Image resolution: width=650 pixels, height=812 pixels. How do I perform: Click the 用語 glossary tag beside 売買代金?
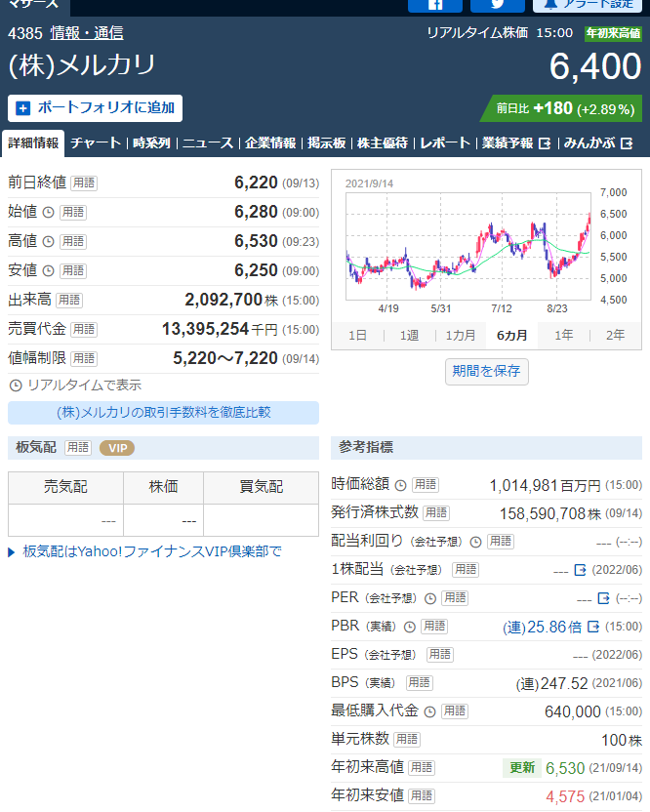pyautogui.click(x=83, y=329)
